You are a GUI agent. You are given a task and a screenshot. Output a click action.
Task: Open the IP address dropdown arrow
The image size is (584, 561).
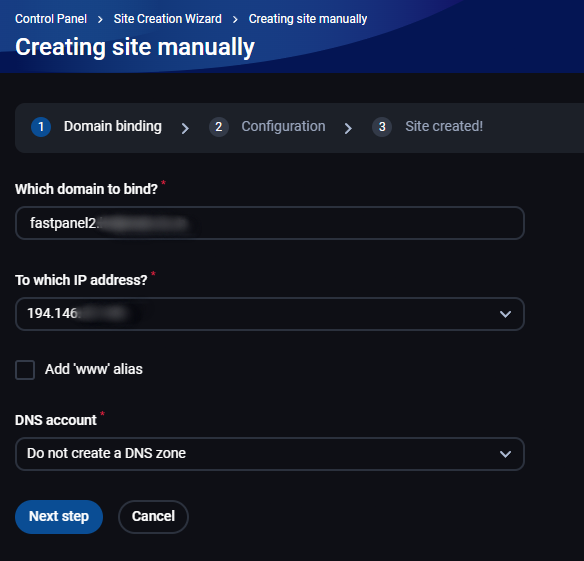(505, 314)
